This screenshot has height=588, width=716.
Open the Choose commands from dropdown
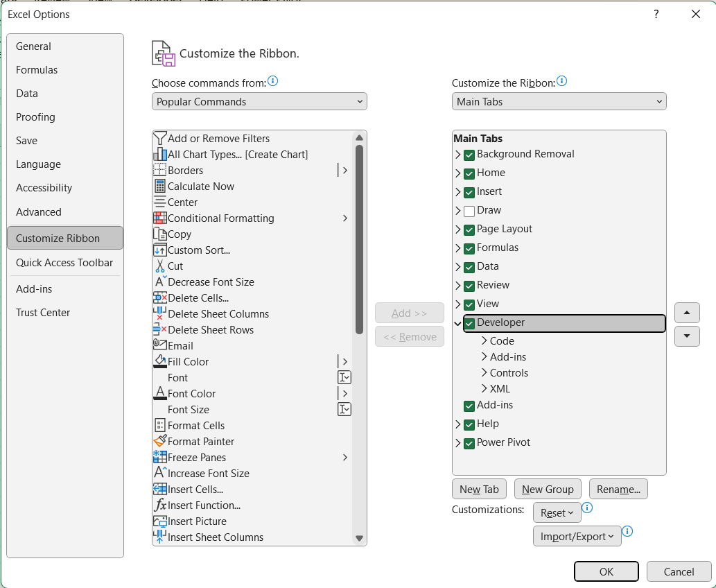[259, 101]
